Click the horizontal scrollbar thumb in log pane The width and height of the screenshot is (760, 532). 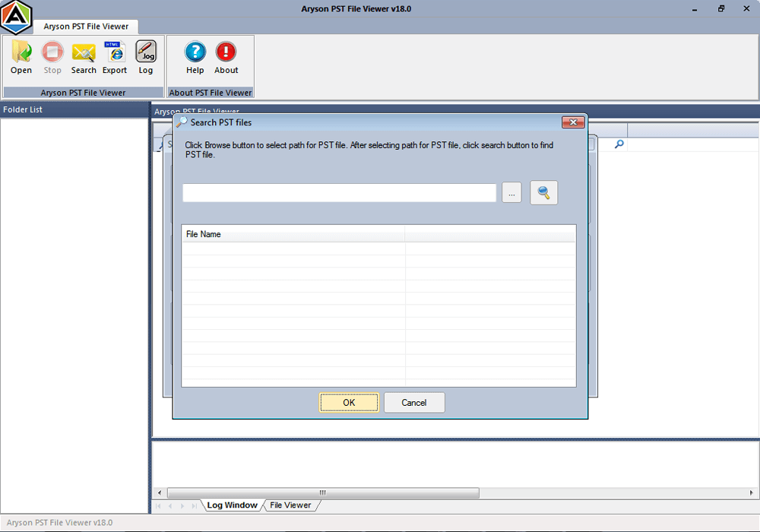point(323,492)
